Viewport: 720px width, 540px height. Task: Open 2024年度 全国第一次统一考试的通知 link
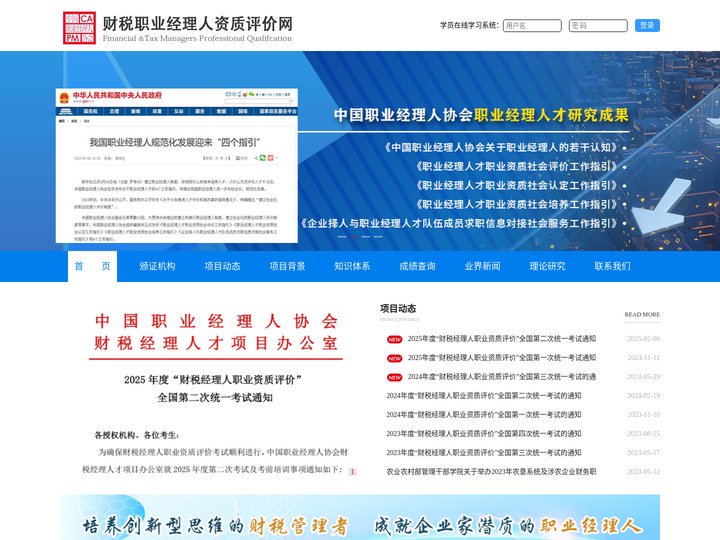click(484, 414)
